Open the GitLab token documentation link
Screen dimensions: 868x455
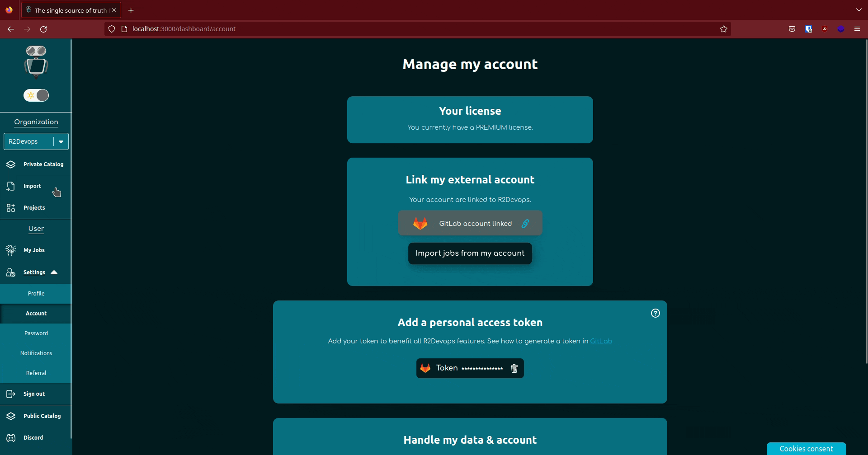pyautogui.click(x=601, y=341)
